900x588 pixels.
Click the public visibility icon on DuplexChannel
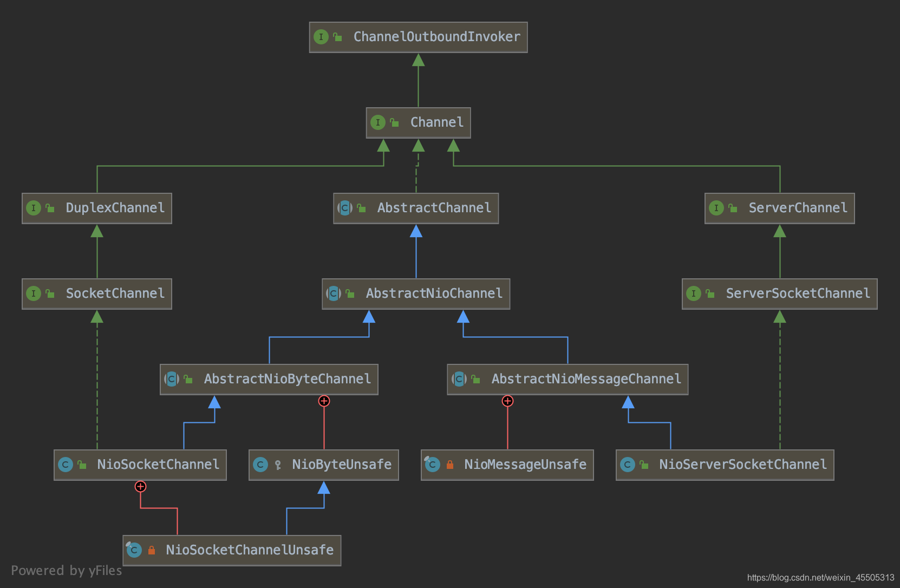pyautogui.click(x=50, y=208)
